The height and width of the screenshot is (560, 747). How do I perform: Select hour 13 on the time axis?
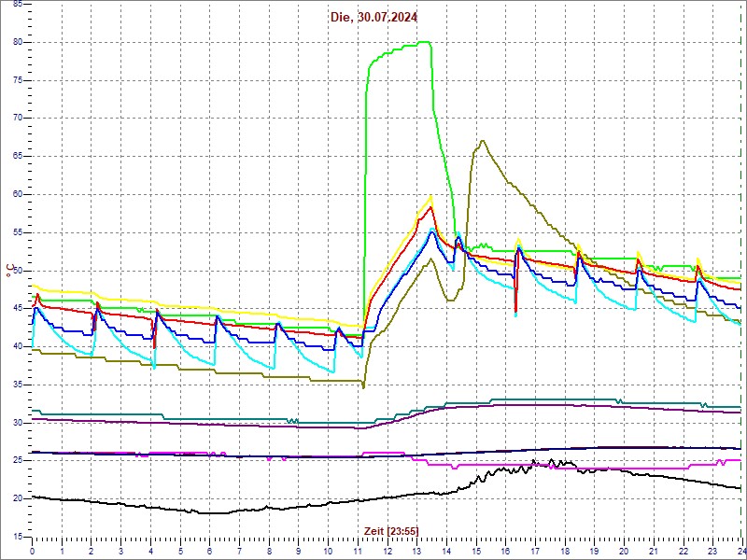[x=416, y=551]
